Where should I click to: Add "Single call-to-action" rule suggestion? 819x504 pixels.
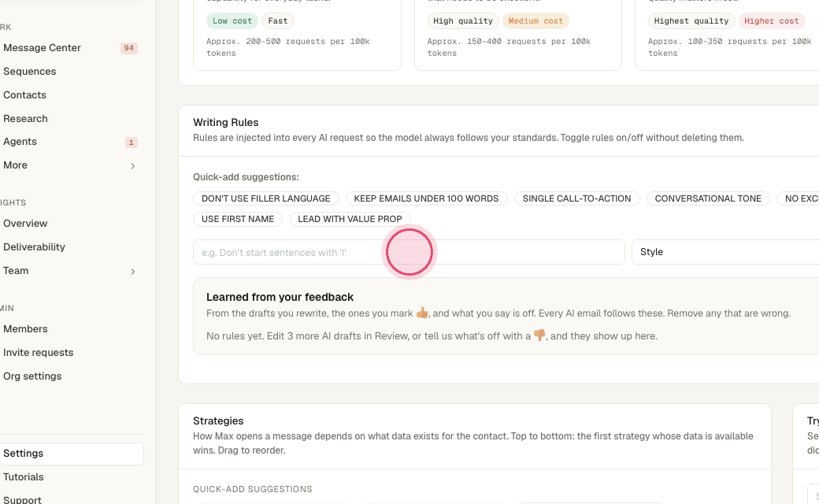pyautogui.click(x=576, y=198)
